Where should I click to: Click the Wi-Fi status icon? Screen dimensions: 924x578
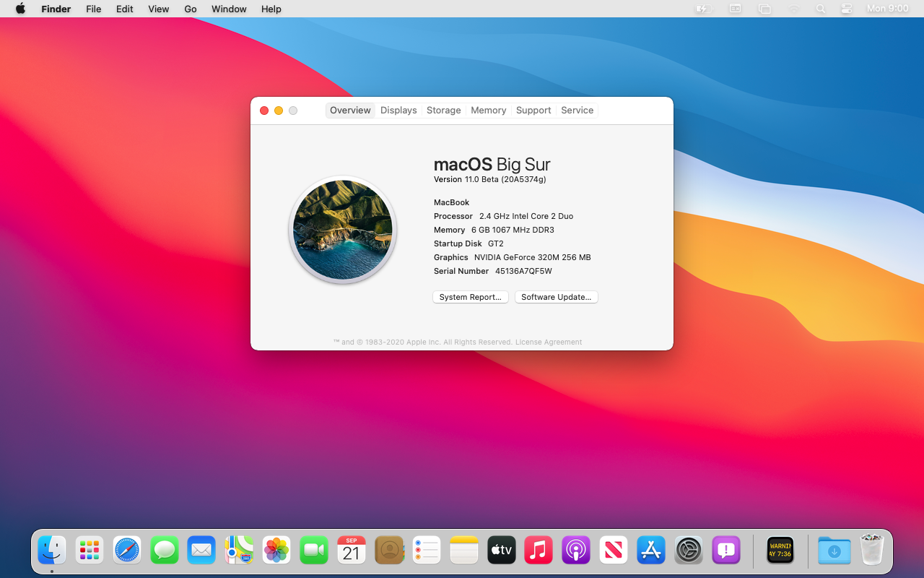[x=794, y=9]
